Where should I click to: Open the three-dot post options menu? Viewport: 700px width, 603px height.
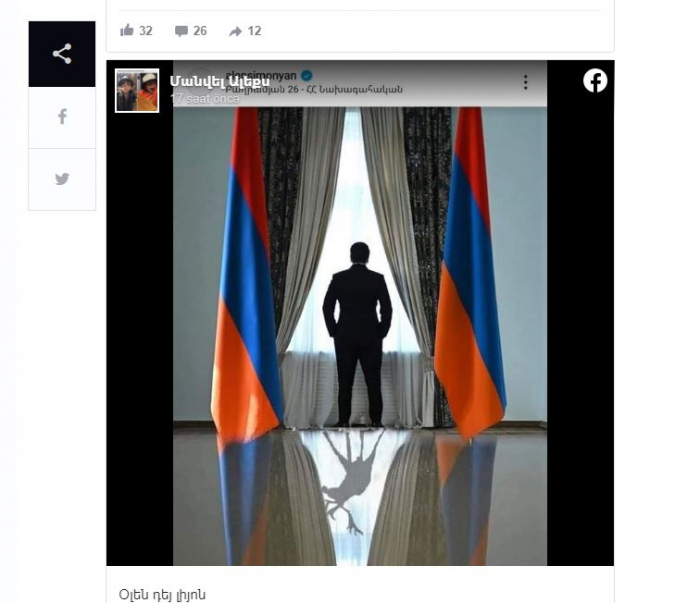coord(525,82)
